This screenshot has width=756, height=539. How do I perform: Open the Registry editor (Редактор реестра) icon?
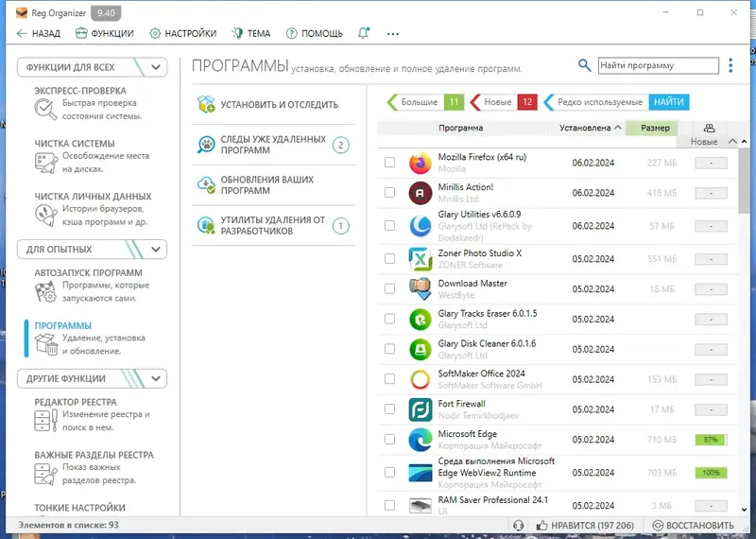coord(45,420)
